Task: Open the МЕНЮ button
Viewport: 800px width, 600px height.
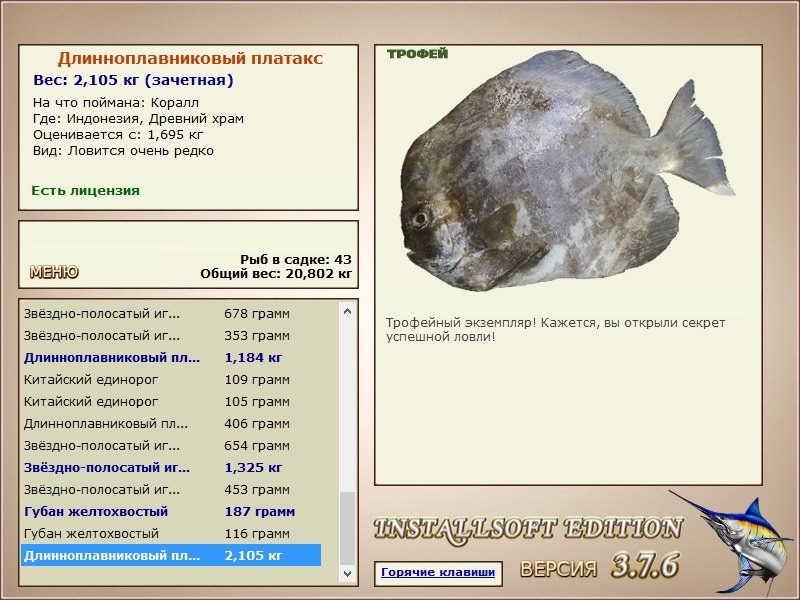Action: 54,272
